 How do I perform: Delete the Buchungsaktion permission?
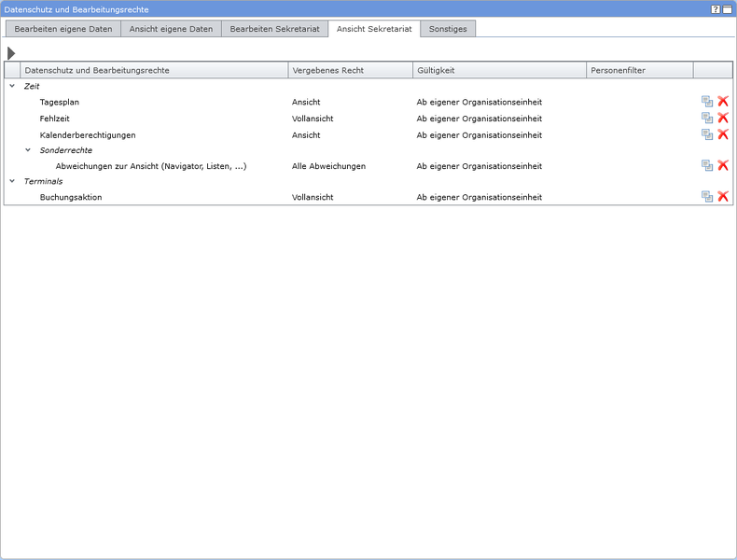[723, 197]
